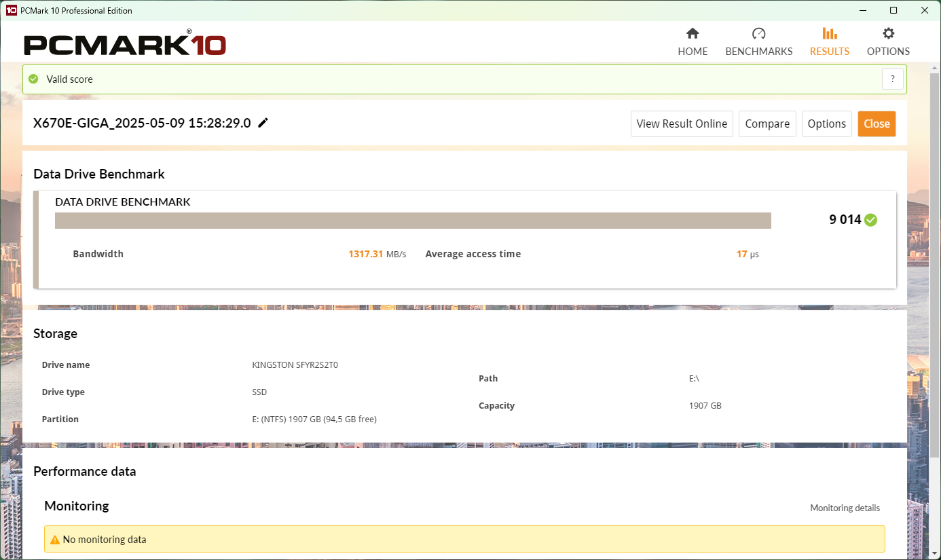Click the path value E:\
This screenshot has width=941, height=560.
click(694, 378)
